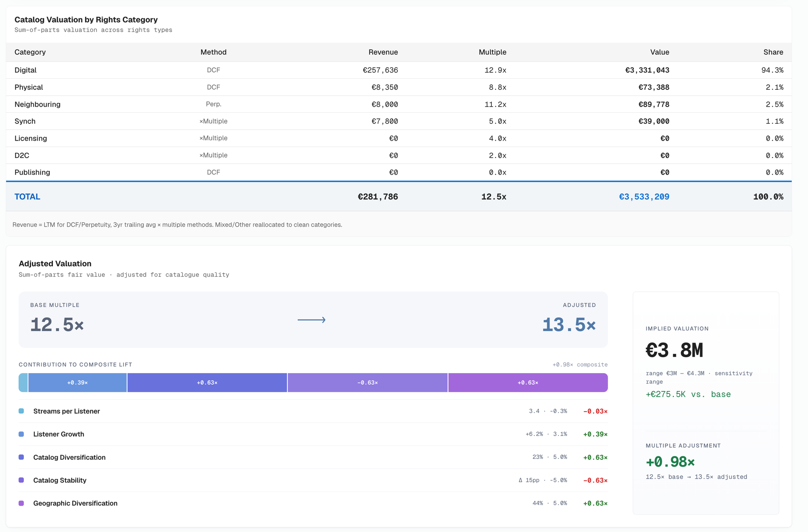The width and height of the screenshot is (808, 532).
Task: Click the Geographic Diversification legend dot
Action: coord(21,503)
